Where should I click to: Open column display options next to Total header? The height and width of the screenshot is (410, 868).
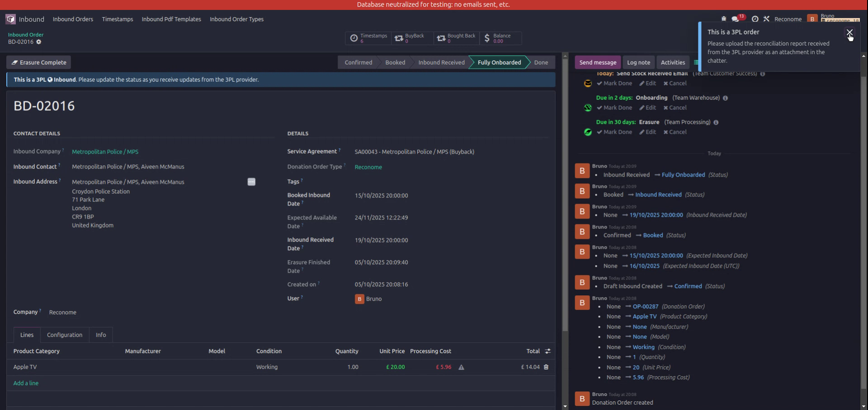[547, 351]
